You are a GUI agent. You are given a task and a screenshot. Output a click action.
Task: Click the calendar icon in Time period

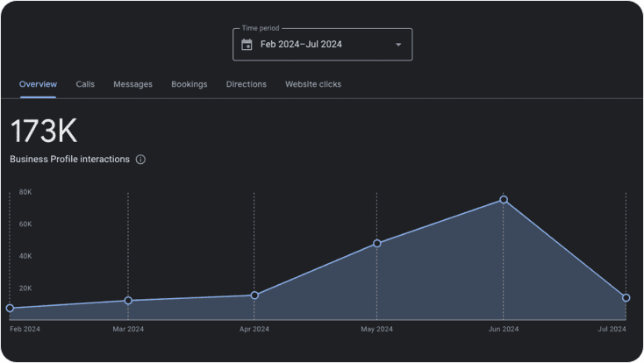pos(247,45)
